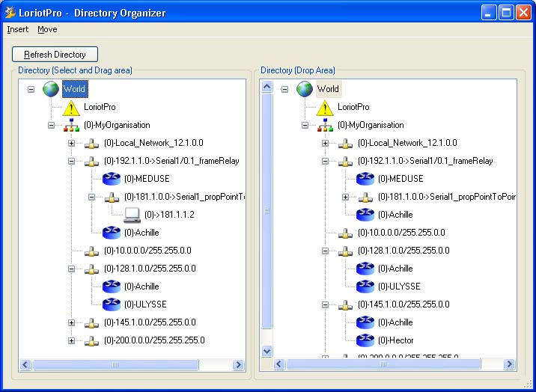Expand Local_Network_12.1.0.0 in drop area
Screen dimensions: 536x392
tap(325, 144)
